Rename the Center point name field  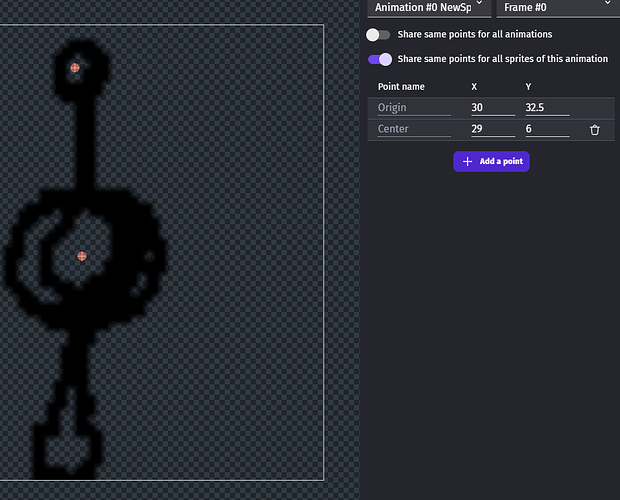pos(413,129)
